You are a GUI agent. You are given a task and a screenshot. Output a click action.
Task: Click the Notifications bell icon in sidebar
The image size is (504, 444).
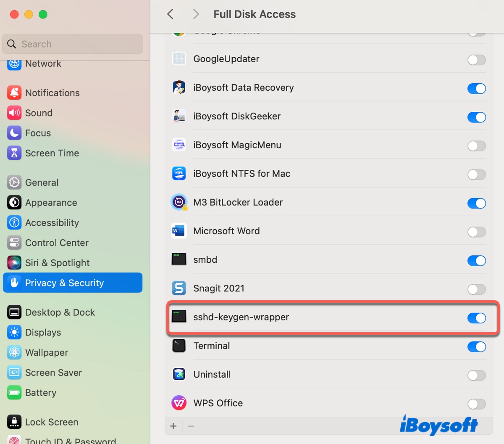pyautogui.click(x=14, y=92)
